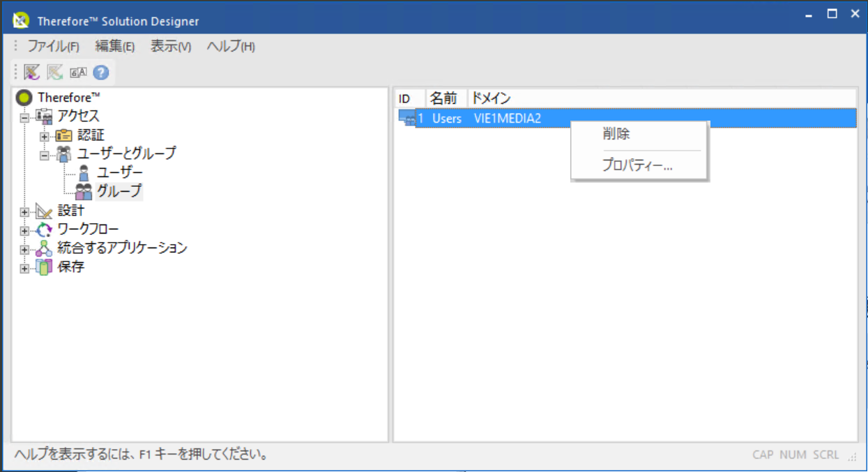Close the Solution Designer window
The image size is (868, 472).
[854, 14]
